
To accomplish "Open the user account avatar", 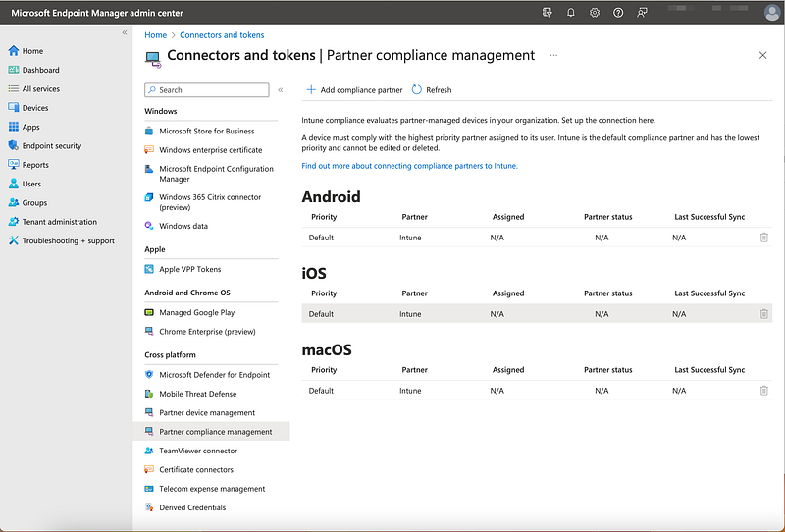I will [772, 13].
